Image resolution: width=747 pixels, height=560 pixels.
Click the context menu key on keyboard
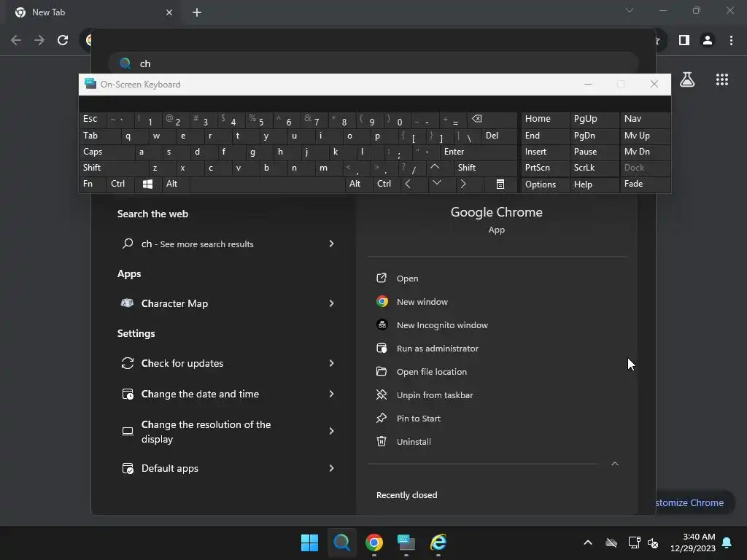click(x=500, y=184)
